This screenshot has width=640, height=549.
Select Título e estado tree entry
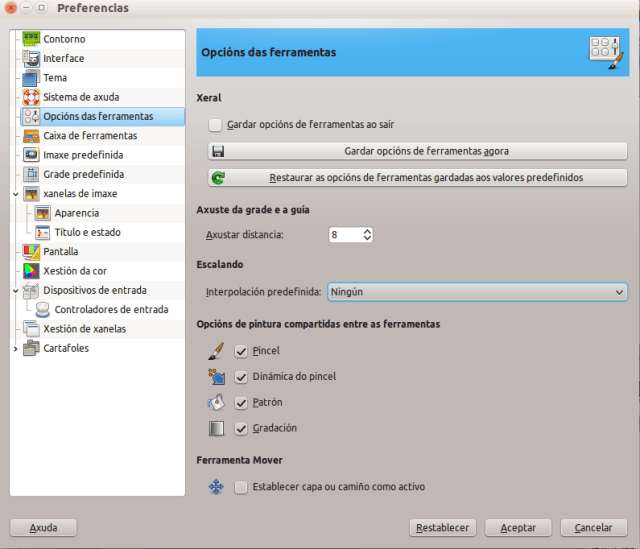[88, 232]
